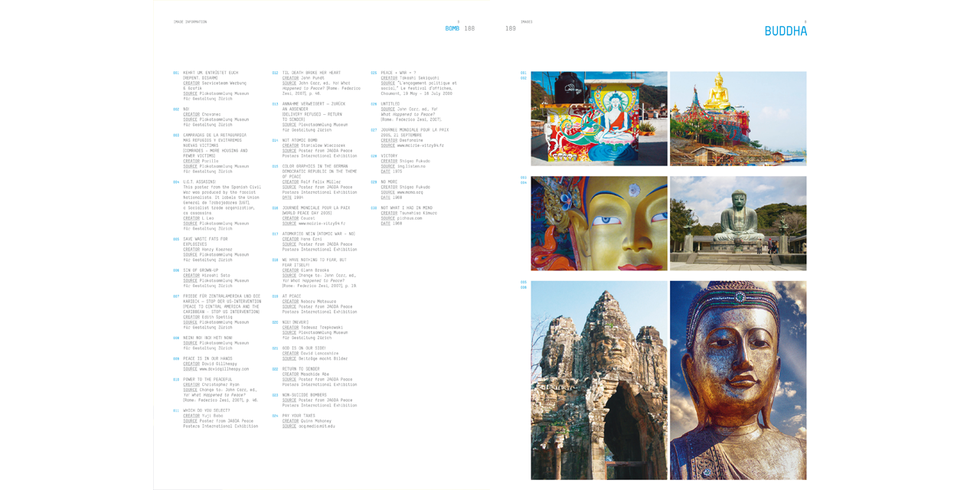Viewport: 980px width, 490px height.
Task: Open the www.davidgillhespy.com source link
Action: (223, 369)
